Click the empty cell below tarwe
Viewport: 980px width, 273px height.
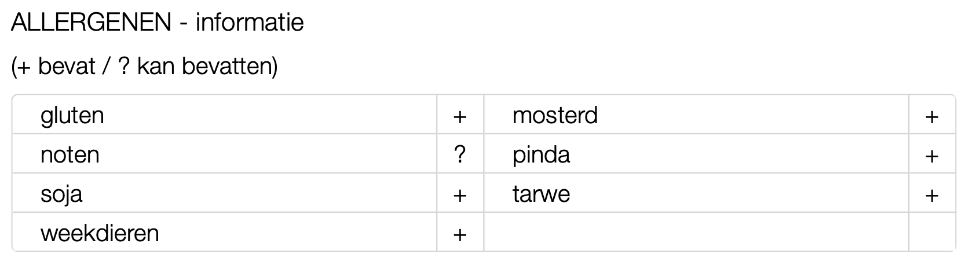pos(696,233)
